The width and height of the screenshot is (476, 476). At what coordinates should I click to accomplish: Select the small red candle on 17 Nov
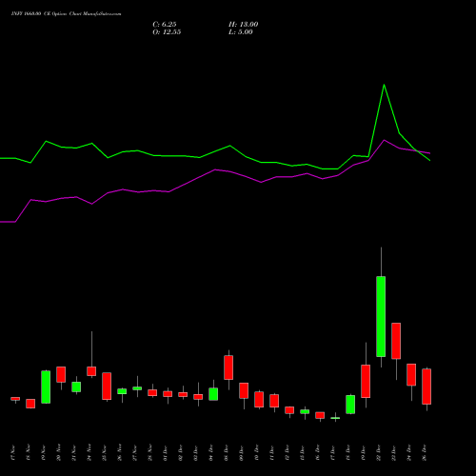click(x=15, y=399)
